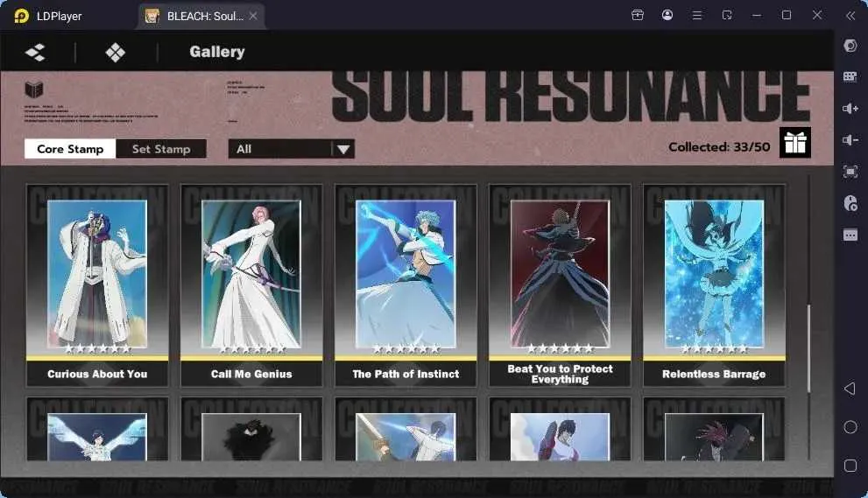Screen dimensions: 868x498
Task: Open The Path of Instinct stamp card
Action: [x=406, y=285]
